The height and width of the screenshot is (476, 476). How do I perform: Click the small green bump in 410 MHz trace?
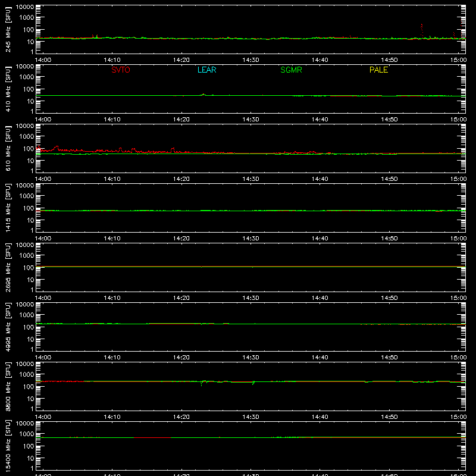coord(203,95)
